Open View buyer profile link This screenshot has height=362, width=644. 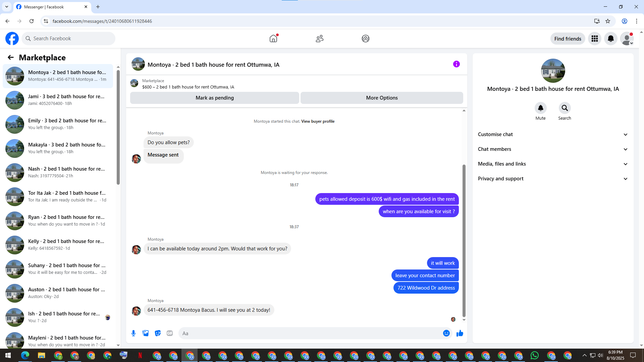point(318,121)
